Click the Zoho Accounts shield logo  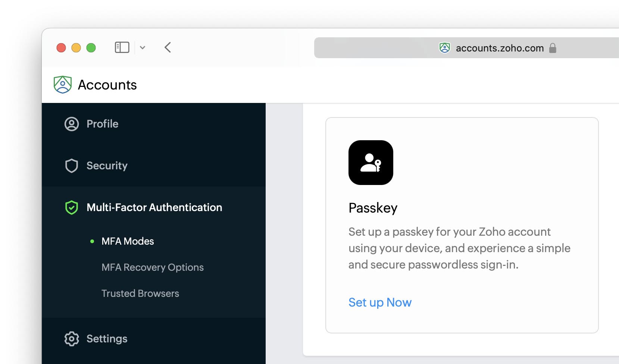point(63,85)
